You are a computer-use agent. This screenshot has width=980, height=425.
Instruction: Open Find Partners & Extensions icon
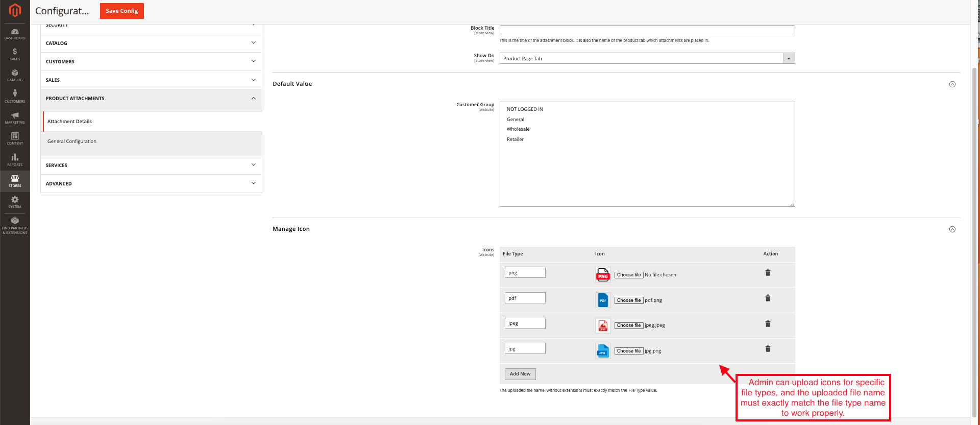point(15,225)
